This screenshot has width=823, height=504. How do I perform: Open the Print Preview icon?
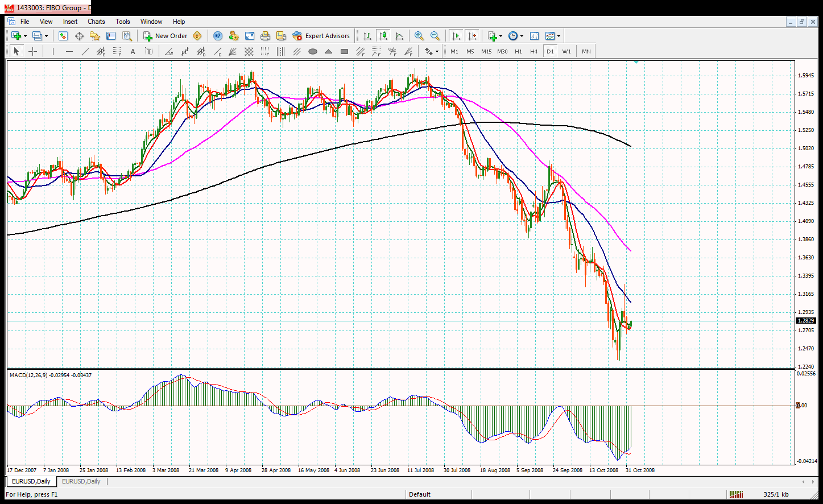(x=281, y=36)
